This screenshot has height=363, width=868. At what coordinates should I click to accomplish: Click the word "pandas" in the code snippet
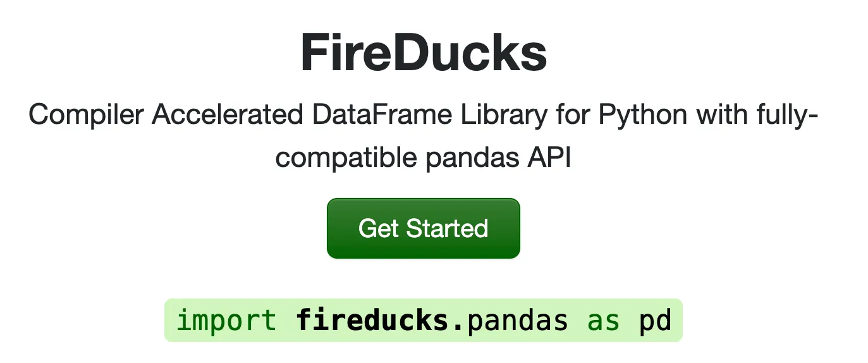click(x=517, y=321)
